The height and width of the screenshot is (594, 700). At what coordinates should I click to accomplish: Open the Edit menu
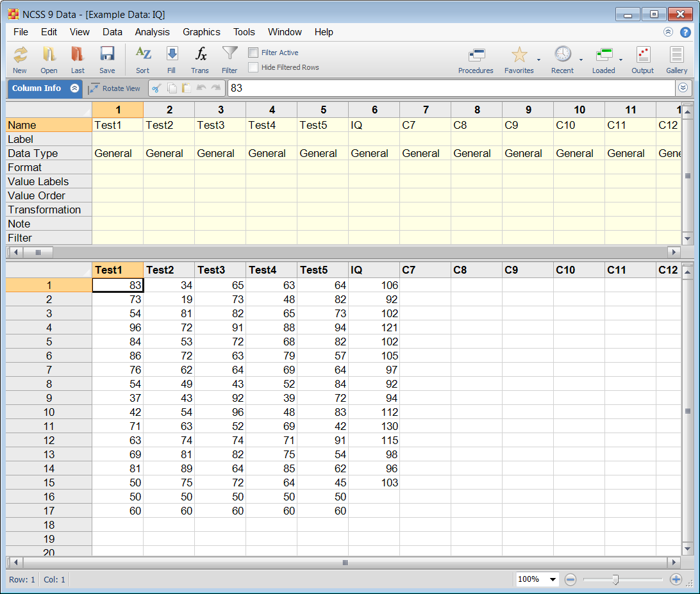[x=49, y=32]
